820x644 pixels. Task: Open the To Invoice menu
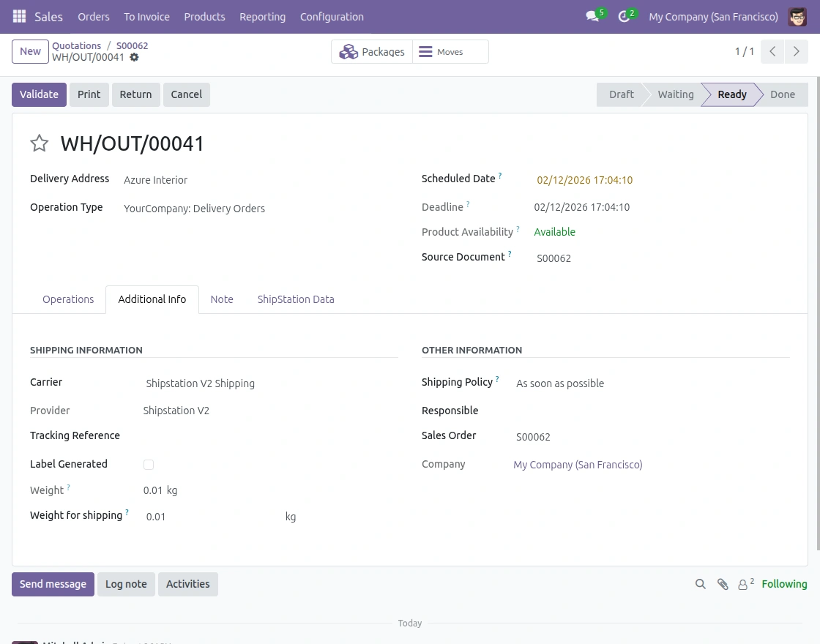point(147,17)
